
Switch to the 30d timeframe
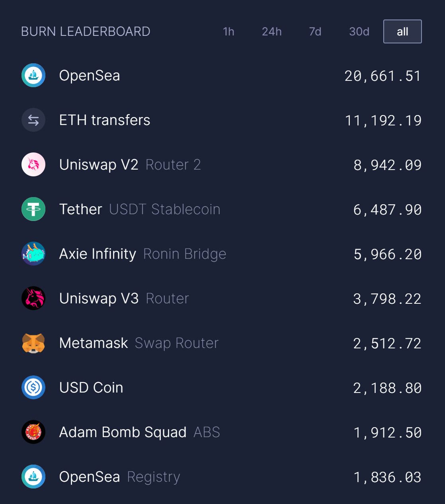[359, 31]
